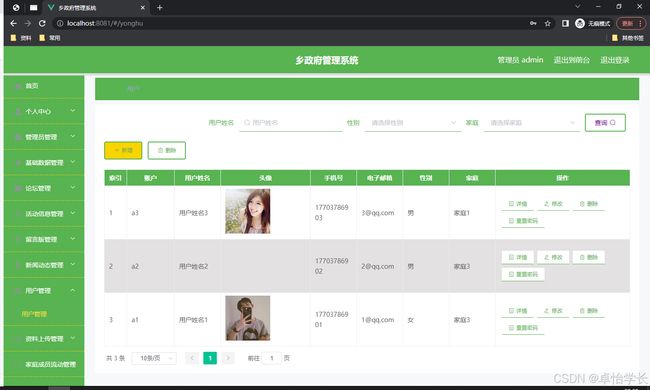Click 删除 for user a1
The width and height of the screenshot is (650, 390).
click(x=589, y=311)
